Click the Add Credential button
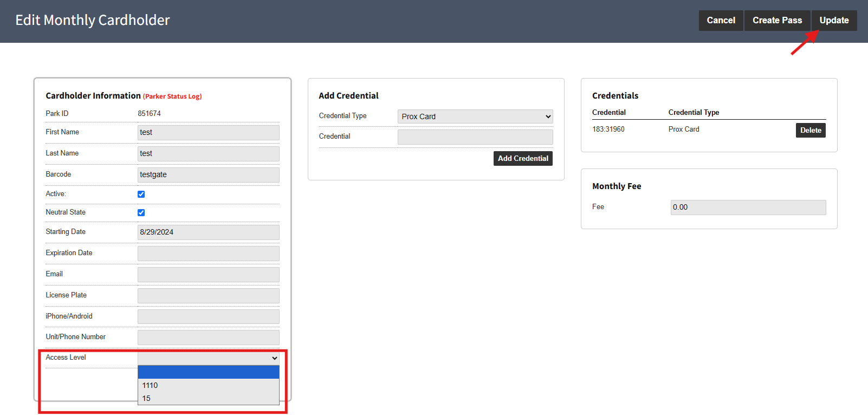 pyautogui.click(x=523, y=158)
